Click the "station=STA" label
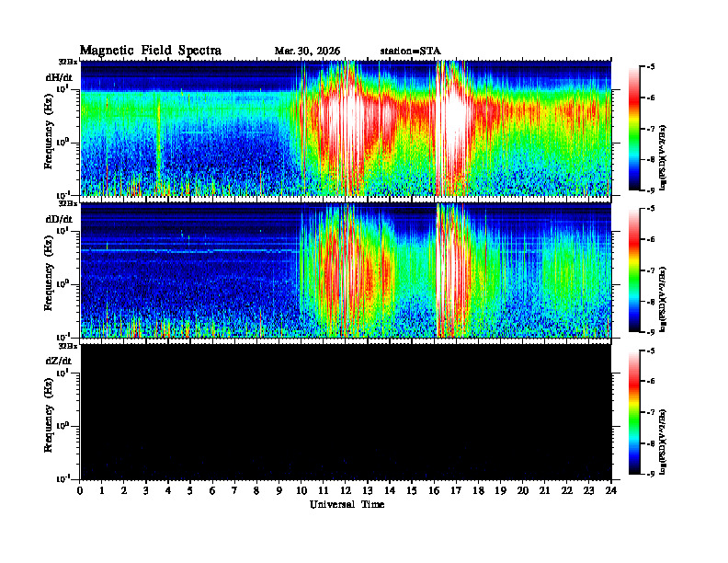The height and width of the screenshot is (563, 728). (x=411, y=52)
